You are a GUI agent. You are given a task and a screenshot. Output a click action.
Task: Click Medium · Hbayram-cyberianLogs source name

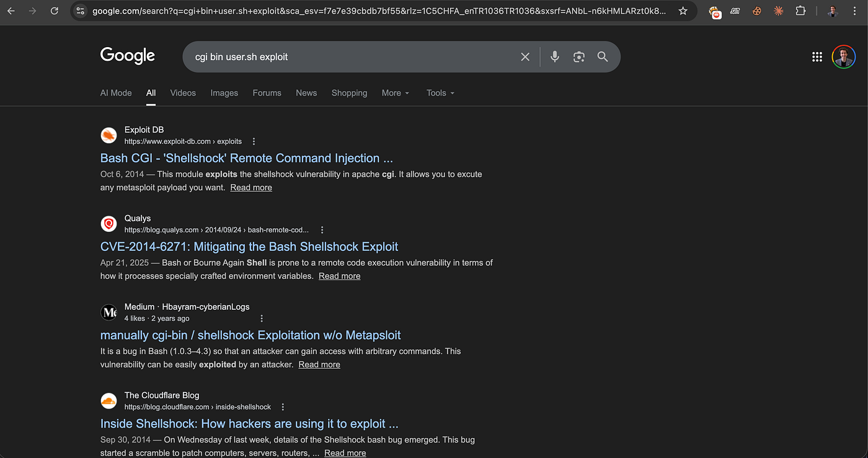coord(187,307)
